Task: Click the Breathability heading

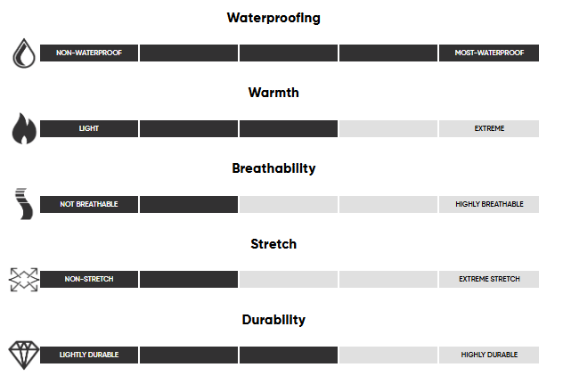Action: click(273, 168)
